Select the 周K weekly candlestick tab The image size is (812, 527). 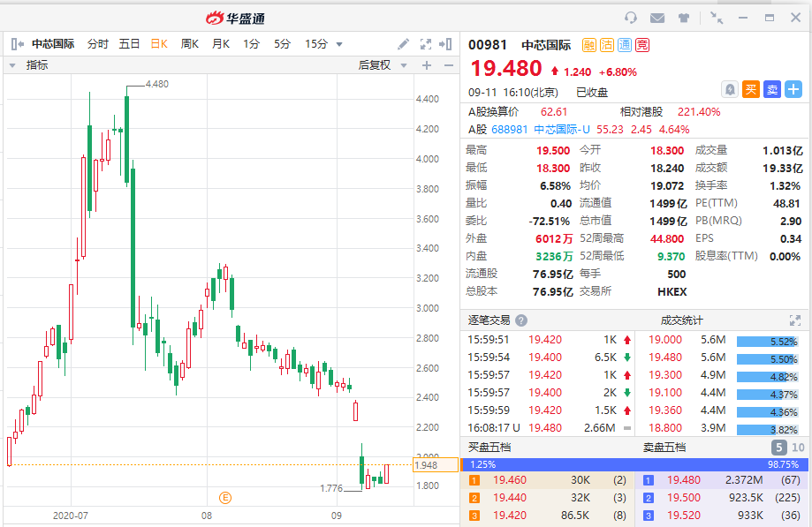(x=190, y=44)
